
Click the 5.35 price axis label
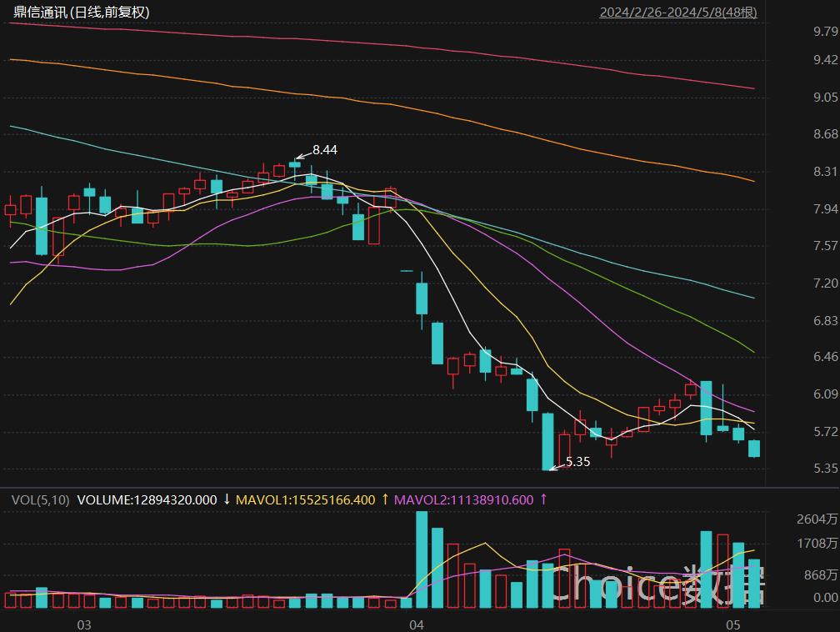click(825, 468)
